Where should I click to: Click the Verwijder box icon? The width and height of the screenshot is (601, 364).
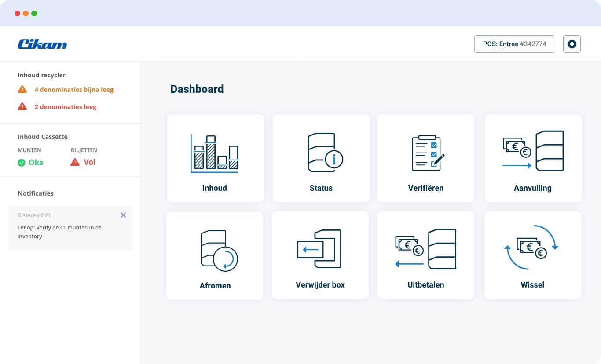[319, 249]
